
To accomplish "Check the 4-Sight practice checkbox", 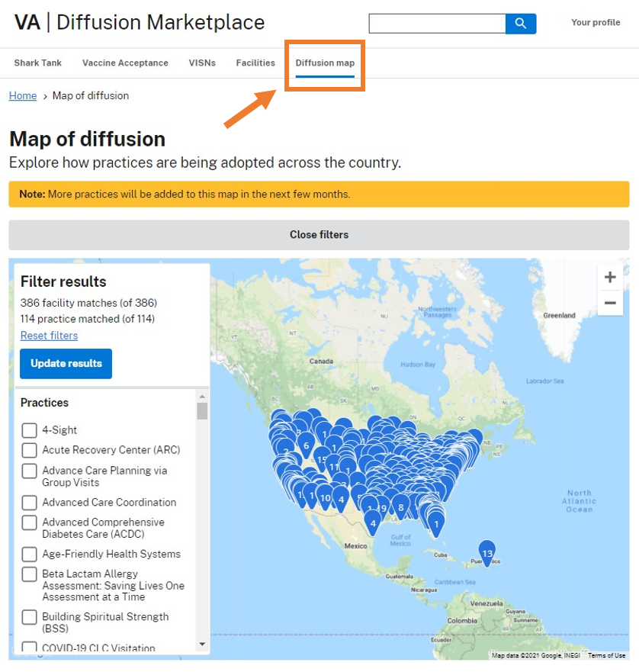I will point(29,430).
